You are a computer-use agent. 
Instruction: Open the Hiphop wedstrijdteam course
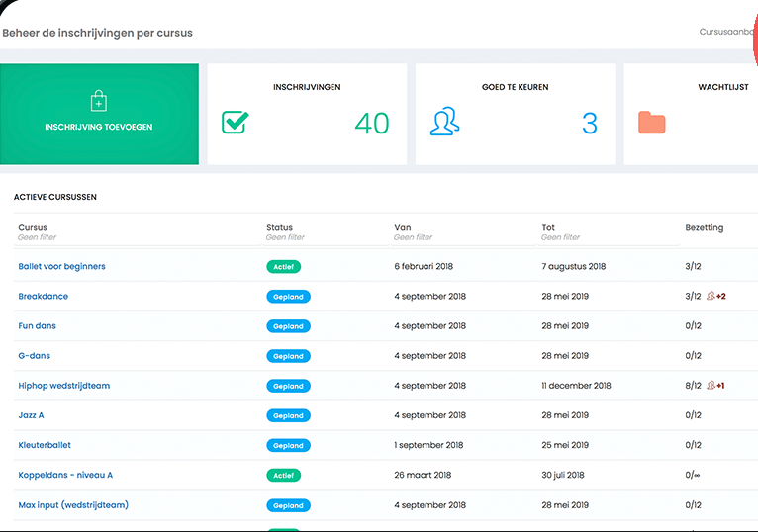64,386
